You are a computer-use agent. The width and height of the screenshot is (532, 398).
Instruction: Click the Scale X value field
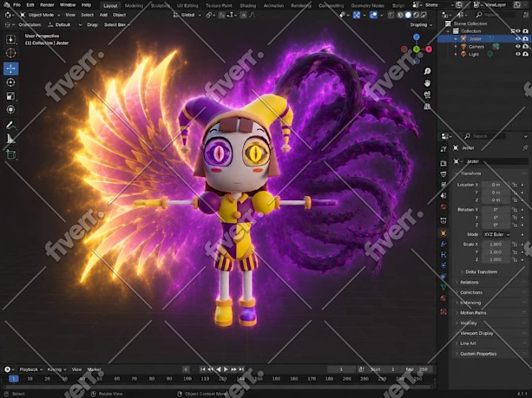coord(496,244)
